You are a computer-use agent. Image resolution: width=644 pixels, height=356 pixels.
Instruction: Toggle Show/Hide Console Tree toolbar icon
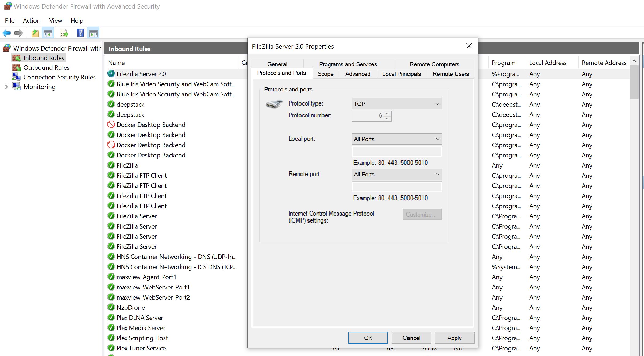pos(48,33)
